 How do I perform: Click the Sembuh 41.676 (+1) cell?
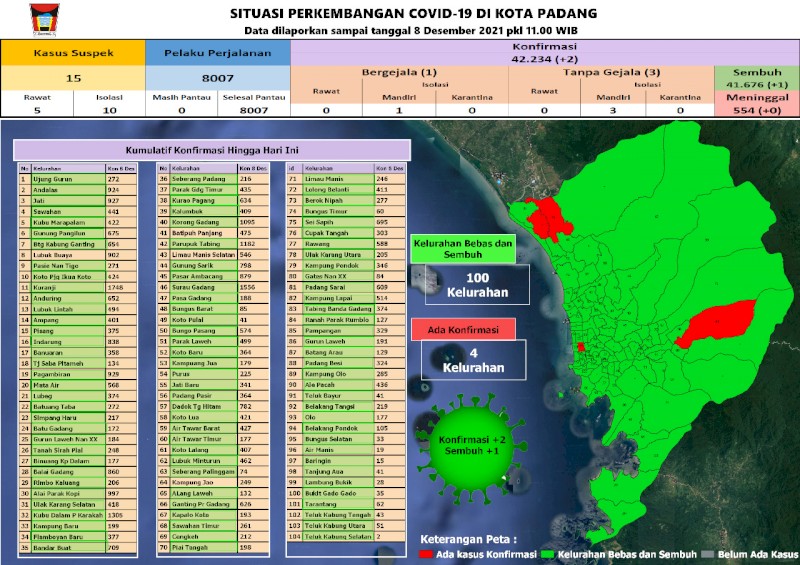tap(757, 78)
